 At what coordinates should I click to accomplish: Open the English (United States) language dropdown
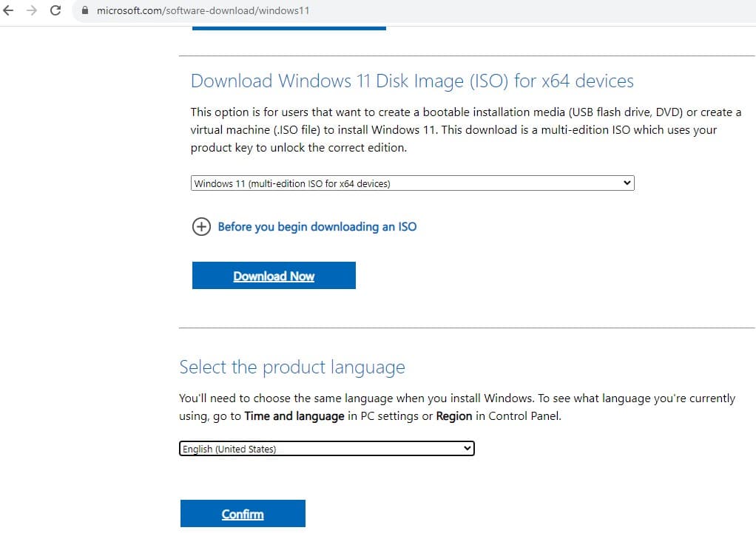[x=325, y=449]
